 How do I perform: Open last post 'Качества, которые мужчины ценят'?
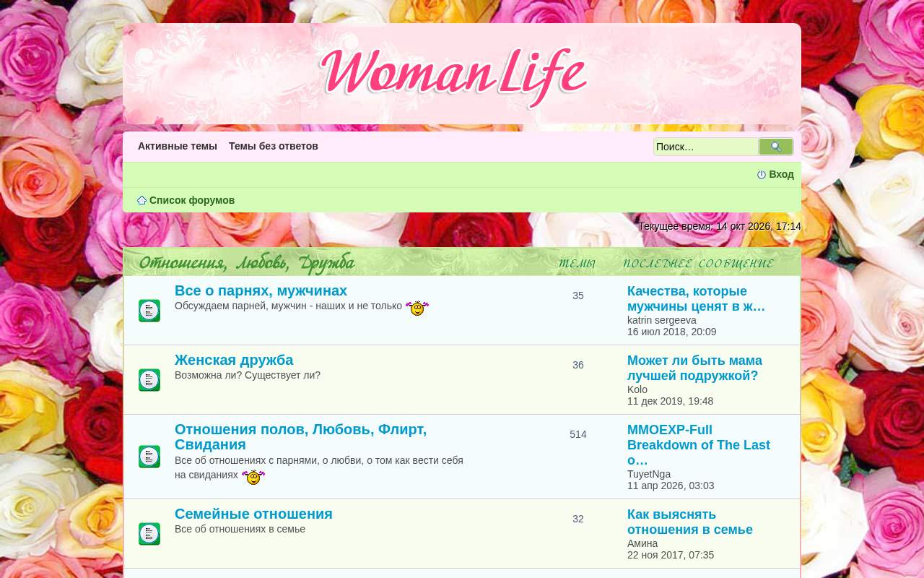[696, 299]
